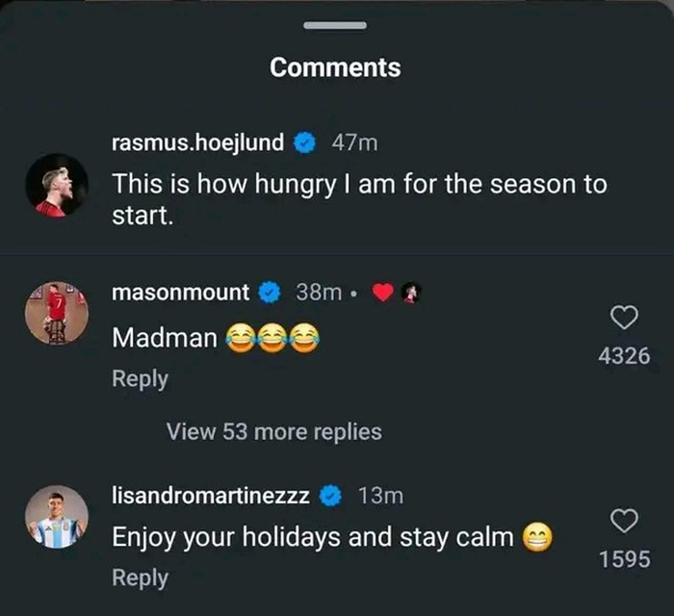
Task: Visit lisandromartinezzz's profile via username
Action: (x=210, y=496)
